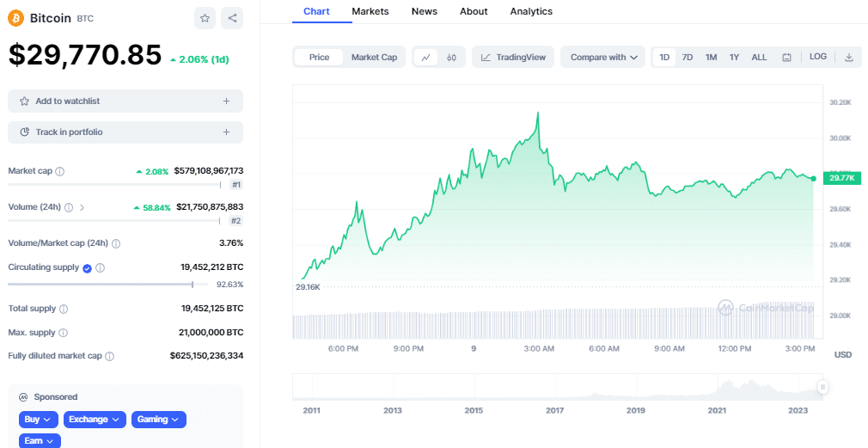Click the 3.76% volume ratio value
868x448 pixels.
[231, 242]
